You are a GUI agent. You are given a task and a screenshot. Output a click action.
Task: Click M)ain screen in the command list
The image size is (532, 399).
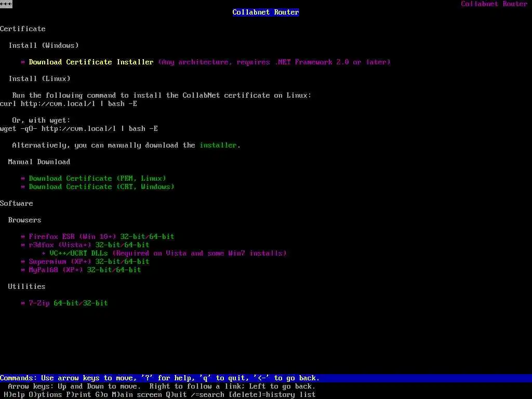137,395
